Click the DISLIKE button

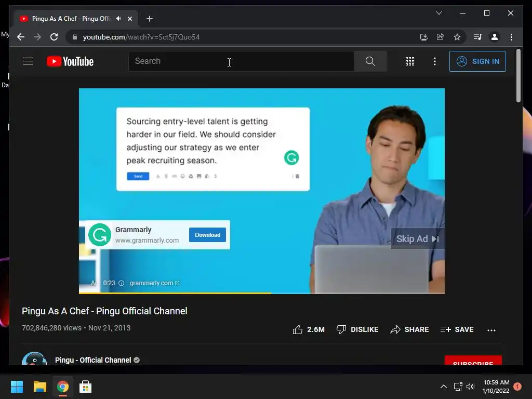point(357,329)
